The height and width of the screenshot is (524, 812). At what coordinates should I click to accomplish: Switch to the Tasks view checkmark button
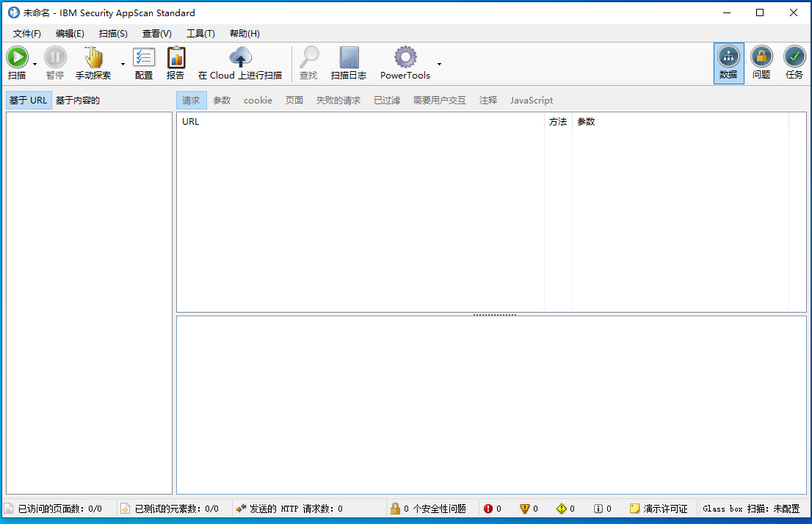pyautogui.click(x=794, y=63)
